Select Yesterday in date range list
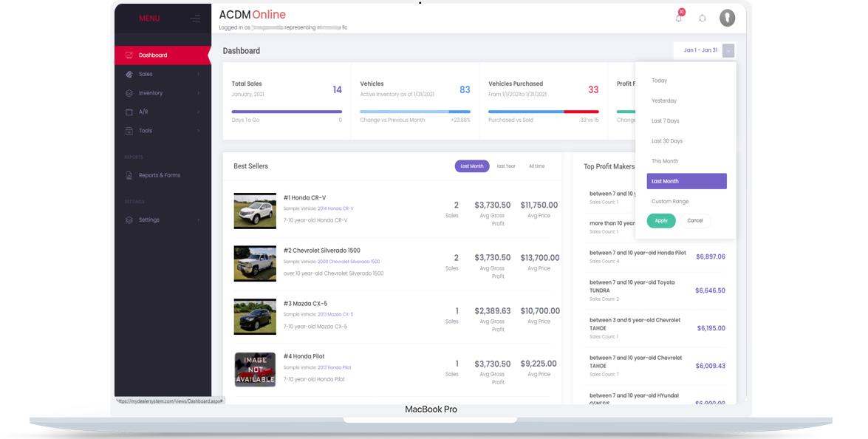 (686, 101)
